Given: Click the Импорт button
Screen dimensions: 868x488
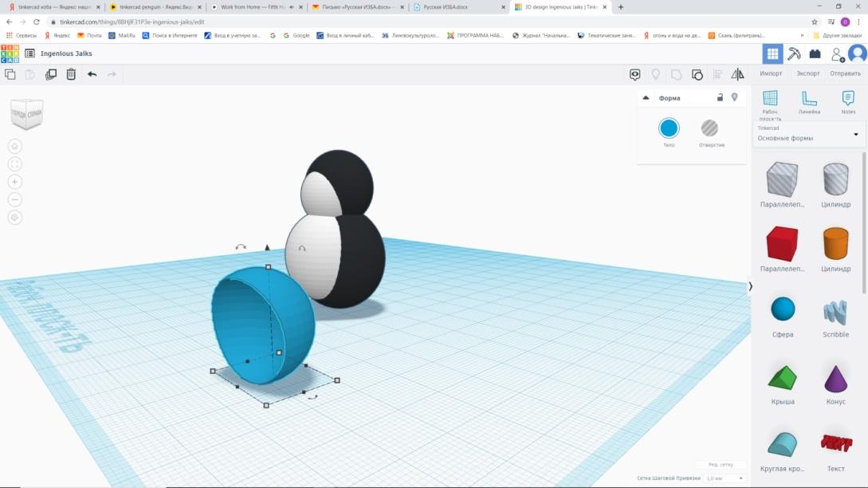Looking at the screenshot, I should [771, 73].
